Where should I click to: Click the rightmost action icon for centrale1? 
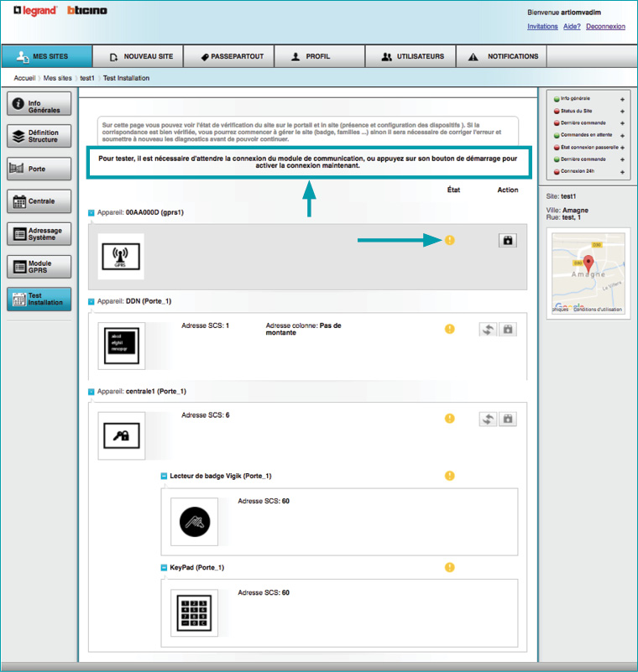click(507, 419)
